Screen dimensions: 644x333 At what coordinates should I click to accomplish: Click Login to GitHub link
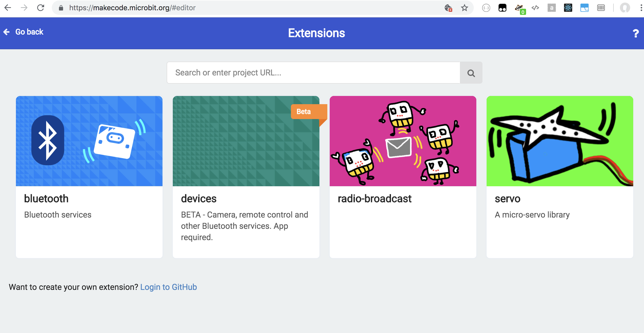click(168, 287)
